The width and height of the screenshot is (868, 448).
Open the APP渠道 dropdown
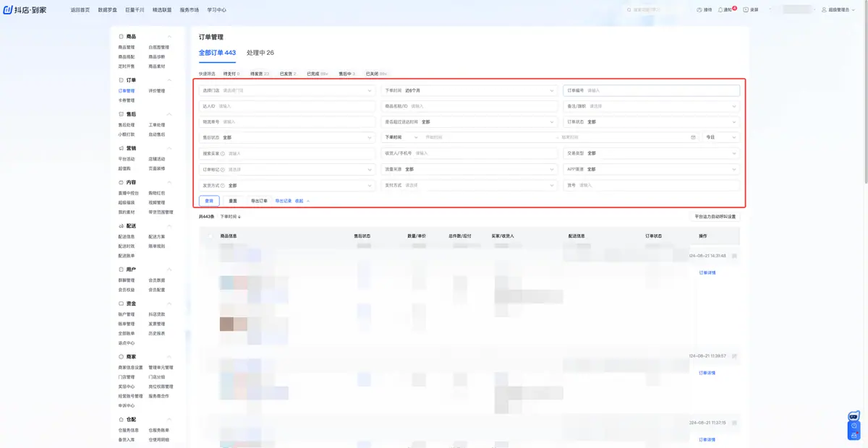(652, 169)
